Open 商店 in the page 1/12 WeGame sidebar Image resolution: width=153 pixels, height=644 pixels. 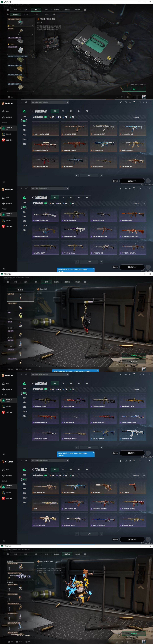8,111
